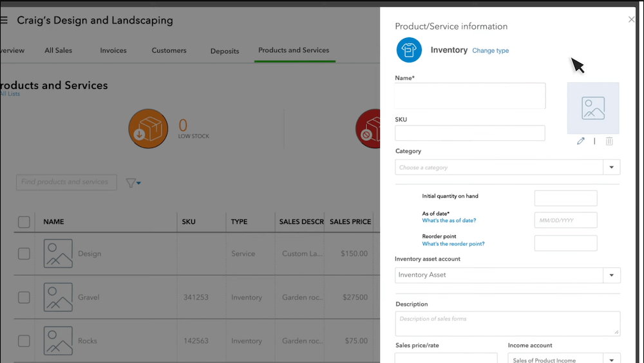Open the Choose a category combo box
644x363 pixels.
(x=507, y=167)
